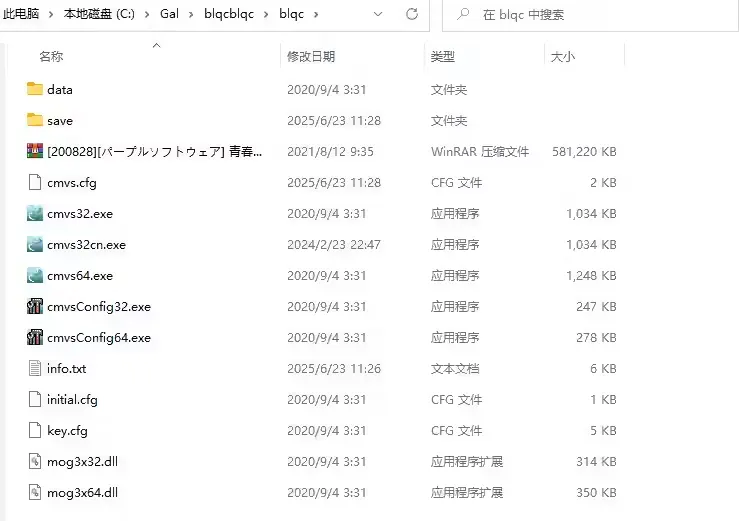Image resolution: width=748 pixels, height=521 pixels.
Task: Select the WinRAR archive icon [200828]
Action: (x=35, y=151)
